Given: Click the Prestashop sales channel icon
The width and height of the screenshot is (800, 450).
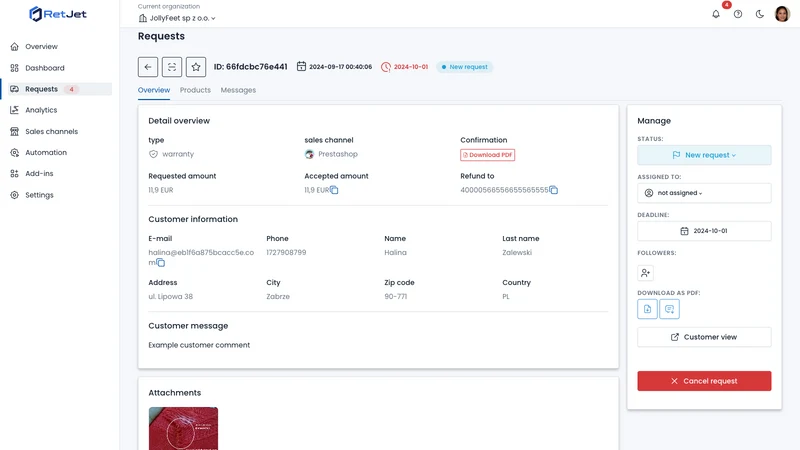Looking at the screenshot, I should coord(309,154).
